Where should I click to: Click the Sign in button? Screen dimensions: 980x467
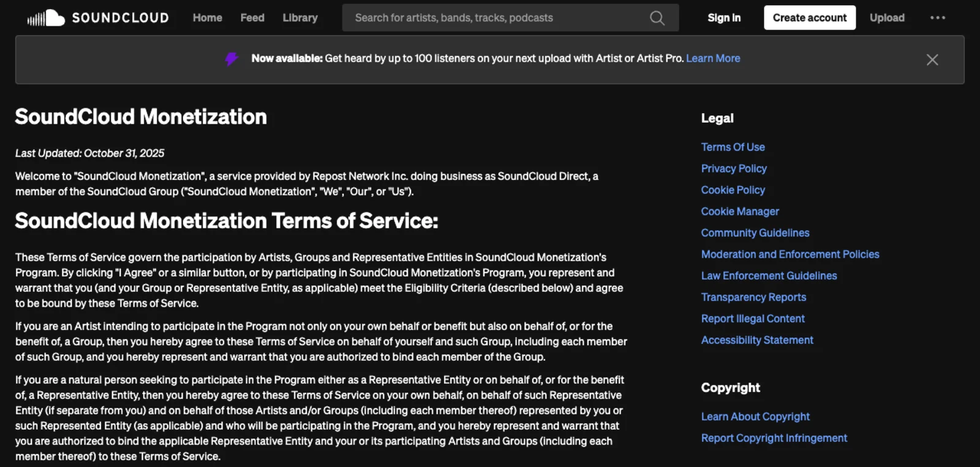(724, 18)
